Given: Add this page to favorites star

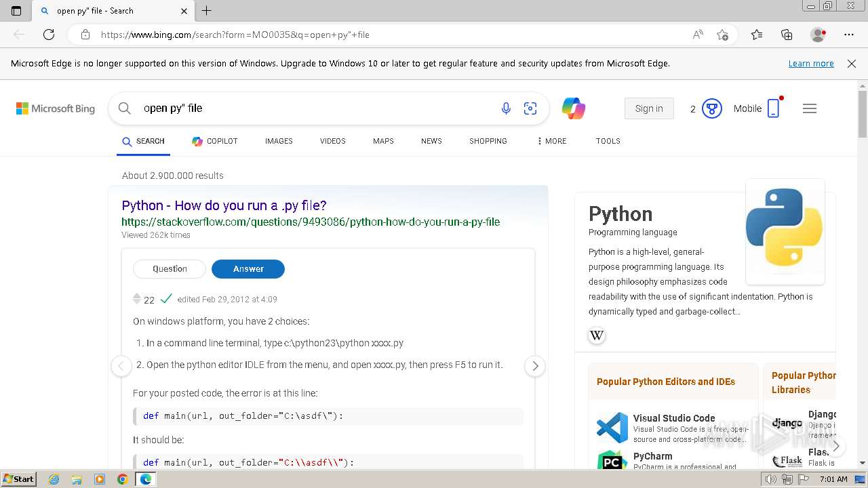Looking at the screenshot, I should (723, 35).
